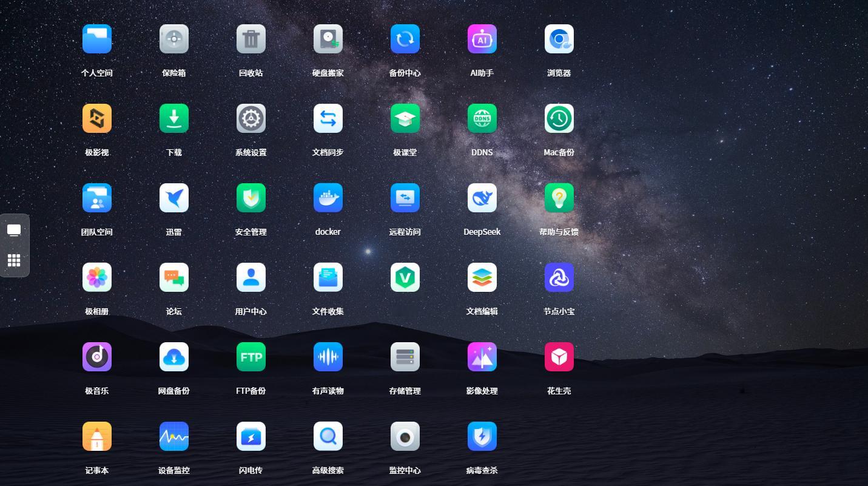
Task: Open the 团队空间 team folder icon
Action: (x=97, y=198)
